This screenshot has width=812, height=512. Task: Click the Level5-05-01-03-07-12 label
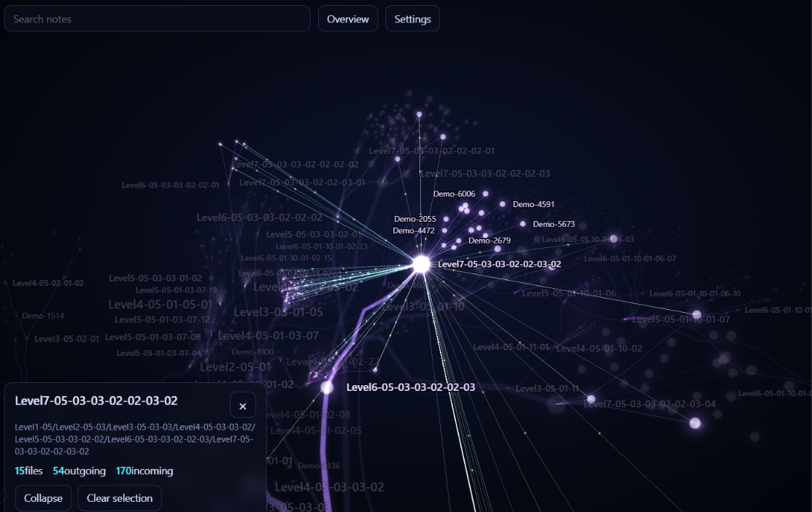point(162,319)
